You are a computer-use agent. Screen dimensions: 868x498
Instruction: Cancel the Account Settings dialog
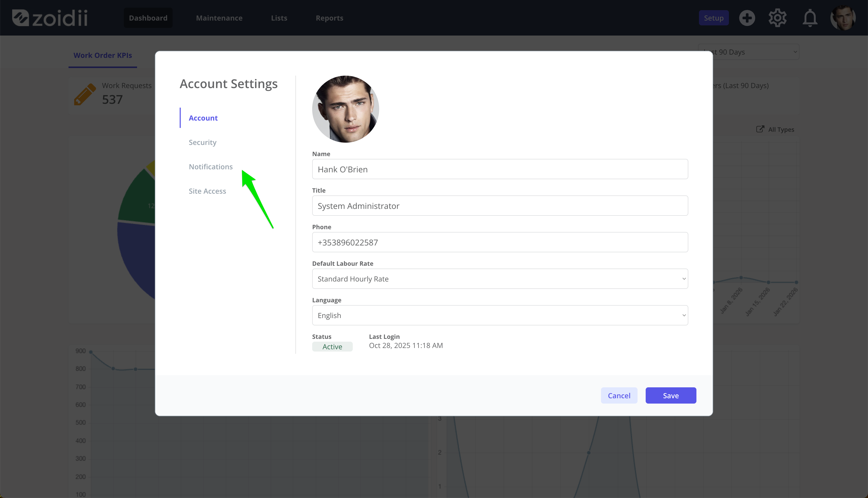(x=619, y=395)
